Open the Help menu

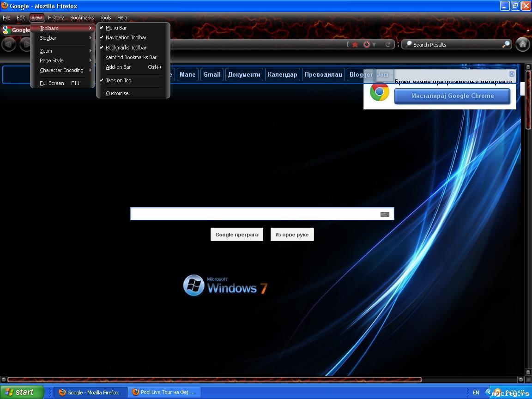122,18
